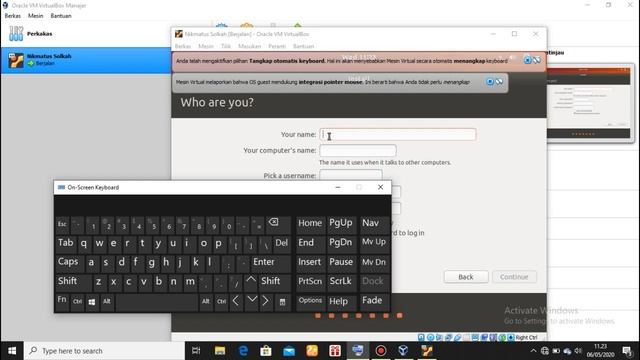640x360 pixels.
Task: Open Mesin menu in VirtualBox Manager
Action: click(36, 16)
